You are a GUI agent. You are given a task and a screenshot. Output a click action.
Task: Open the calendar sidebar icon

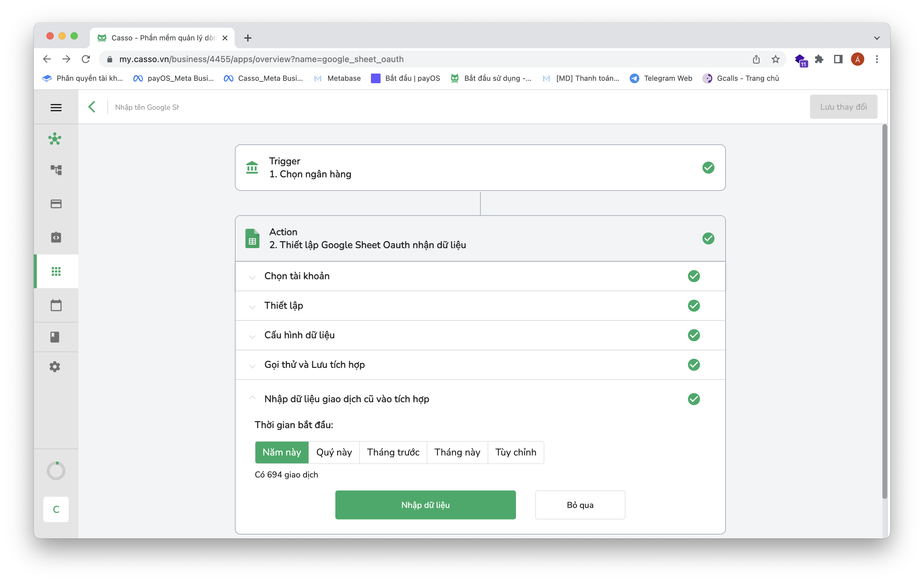click(56, 305)
